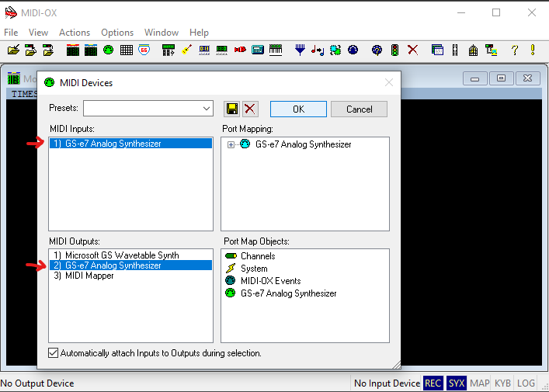Expand GS-e7 Analog Synthesizer node in Port Mapping
The width and height of the screenshot is (549, 392).
click(231, 144)
